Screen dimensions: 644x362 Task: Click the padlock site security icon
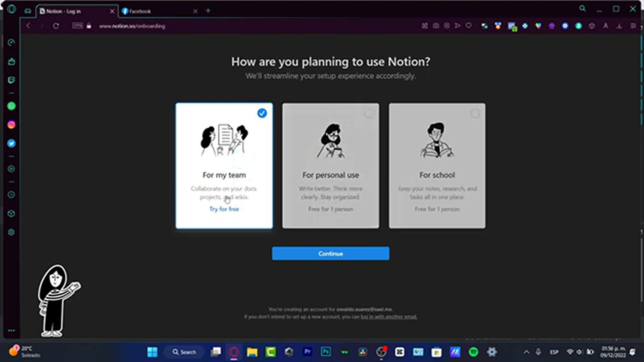tap(89, 26)
